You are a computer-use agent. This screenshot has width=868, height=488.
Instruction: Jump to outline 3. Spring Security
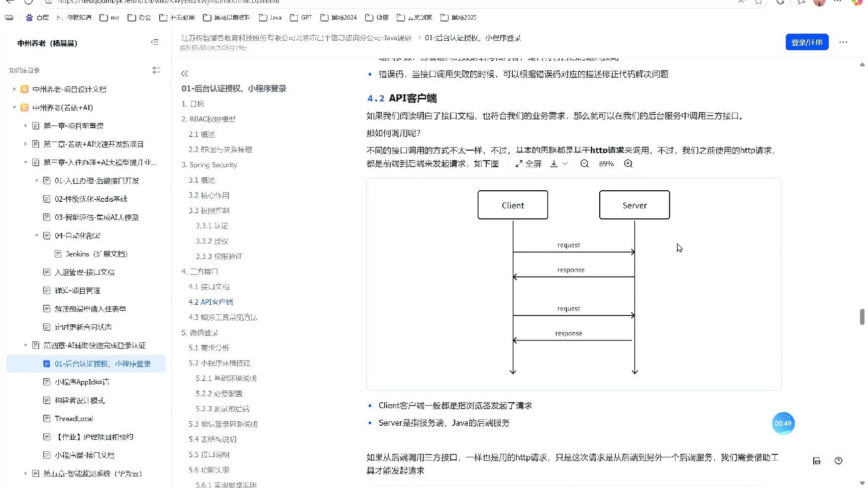tap(209, 165)
